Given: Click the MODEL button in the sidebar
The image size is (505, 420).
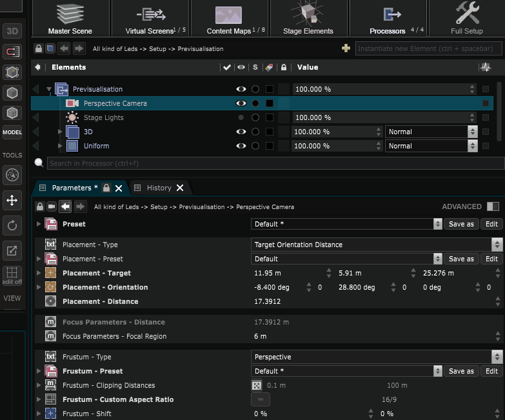Looking at the screenshot, I should click(12, 132).
